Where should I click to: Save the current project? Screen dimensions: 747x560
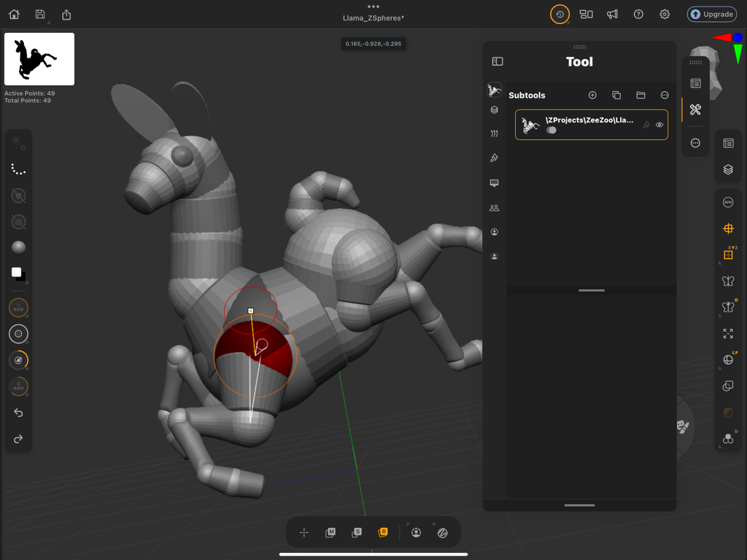point(39,14)
